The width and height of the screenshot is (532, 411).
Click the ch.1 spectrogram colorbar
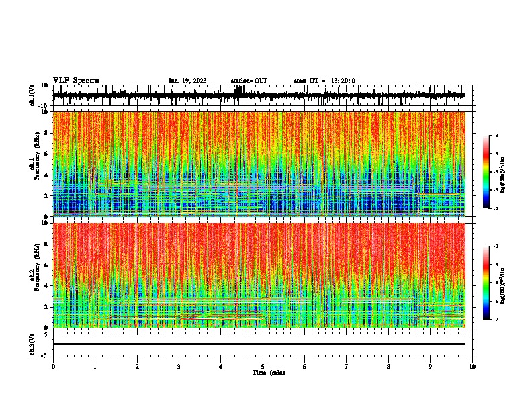click(x=486, y=172)
